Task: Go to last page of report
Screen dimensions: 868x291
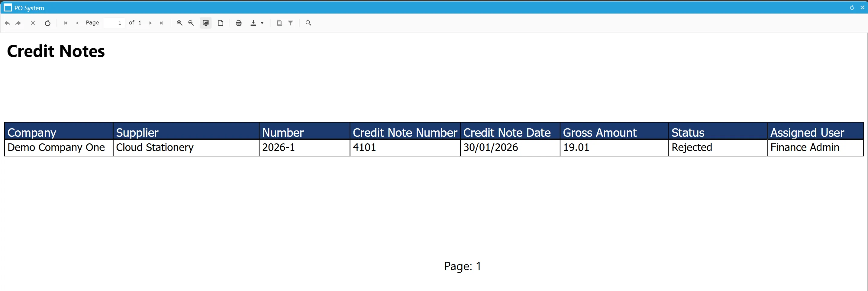Action: [x=161, y=23]
